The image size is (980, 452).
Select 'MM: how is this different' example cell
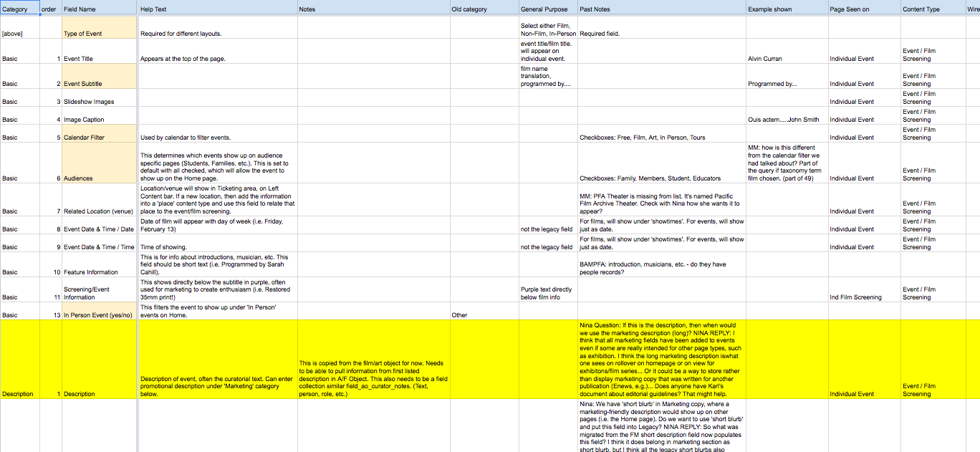point(787,163)
